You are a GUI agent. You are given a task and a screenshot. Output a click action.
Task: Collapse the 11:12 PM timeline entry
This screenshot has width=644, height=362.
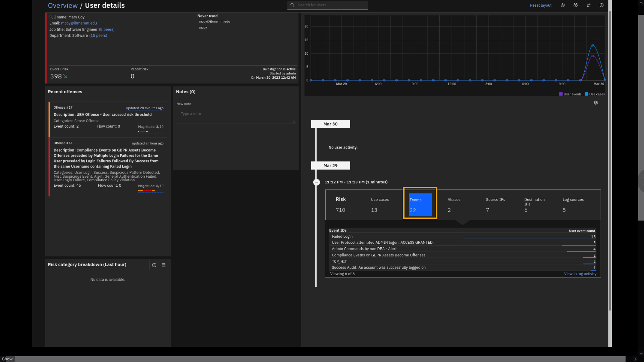click(316, 182)
